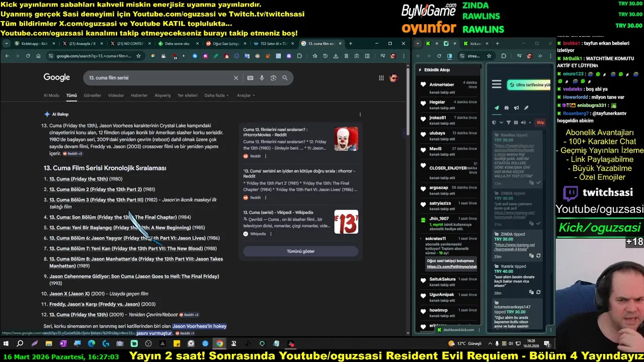Bookmark the Google search page with star
The image size is (644, 362).
[138, 56]
